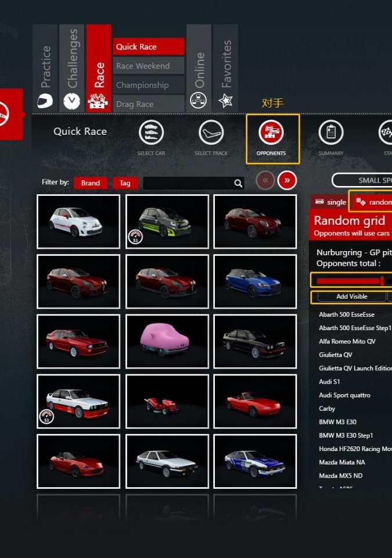This screenshot has height=558, width=392.
Task: Select black-green Abarth 500 Step1 thumbnail
Action: (167, 221)
